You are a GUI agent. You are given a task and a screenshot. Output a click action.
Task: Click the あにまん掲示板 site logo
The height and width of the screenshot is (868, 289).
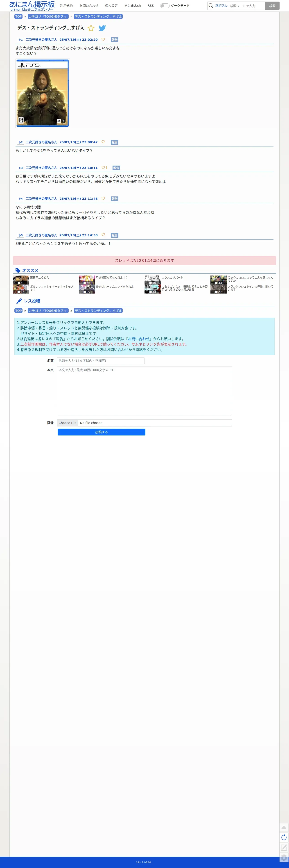click(x=32, y=6)
